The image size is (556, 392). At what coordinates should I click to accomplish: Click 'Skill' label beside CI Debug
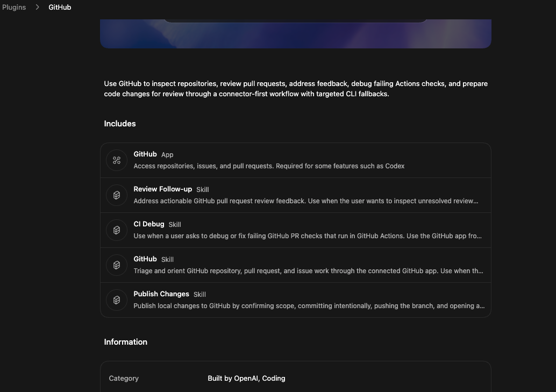(x=175, y=225)
